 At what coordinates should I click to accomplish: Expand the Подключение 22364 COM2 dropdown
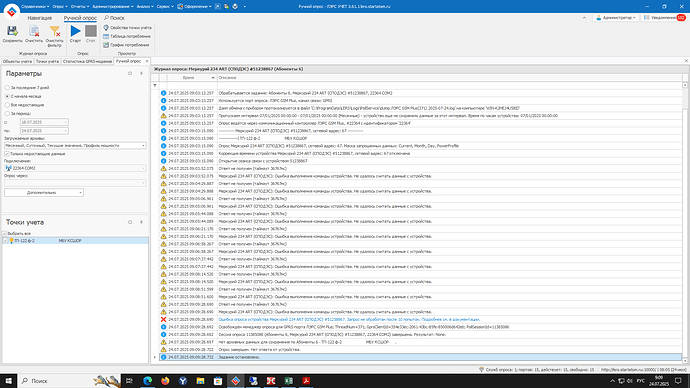coord(143,168)
